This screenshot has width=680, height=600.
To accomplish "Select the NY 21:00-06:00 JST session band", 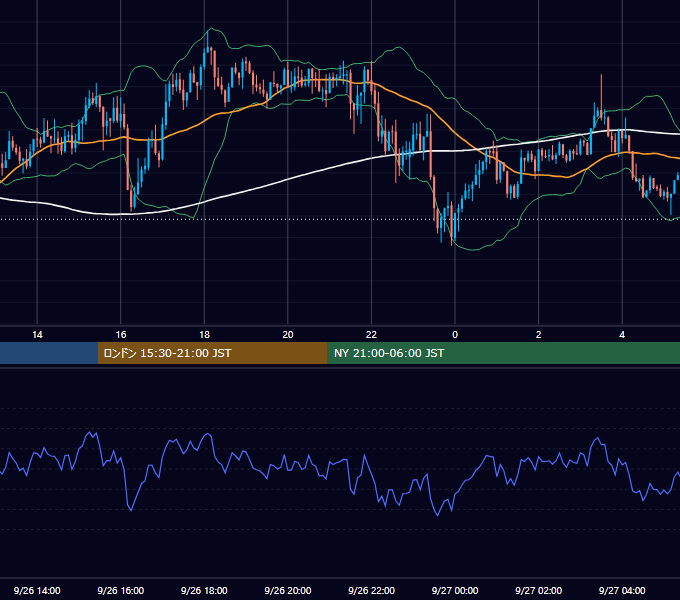I will pos(503,353).
